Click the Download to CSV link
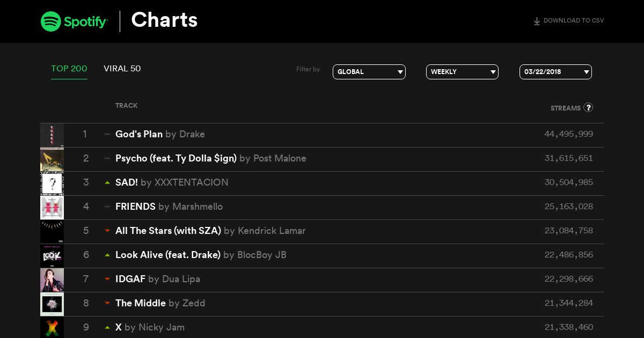 (x=574, y=21)
